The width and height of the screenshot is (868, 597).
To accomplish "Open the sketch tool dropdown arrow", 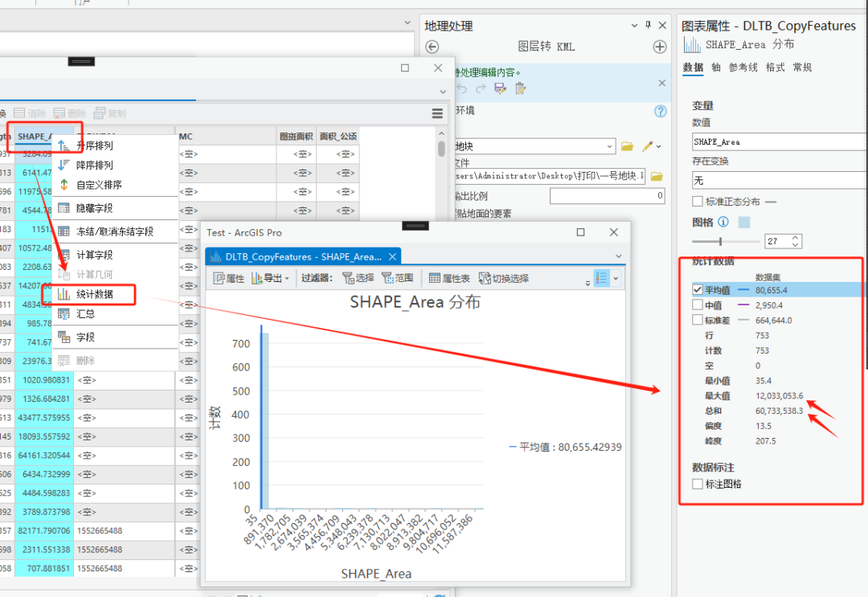I will pos(659,146).
